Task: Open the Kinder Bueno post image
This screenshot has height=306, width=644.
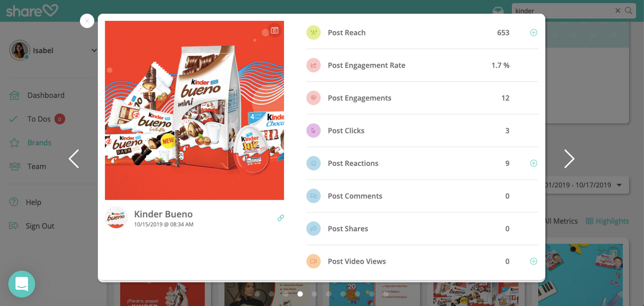Action: point(194,111)
